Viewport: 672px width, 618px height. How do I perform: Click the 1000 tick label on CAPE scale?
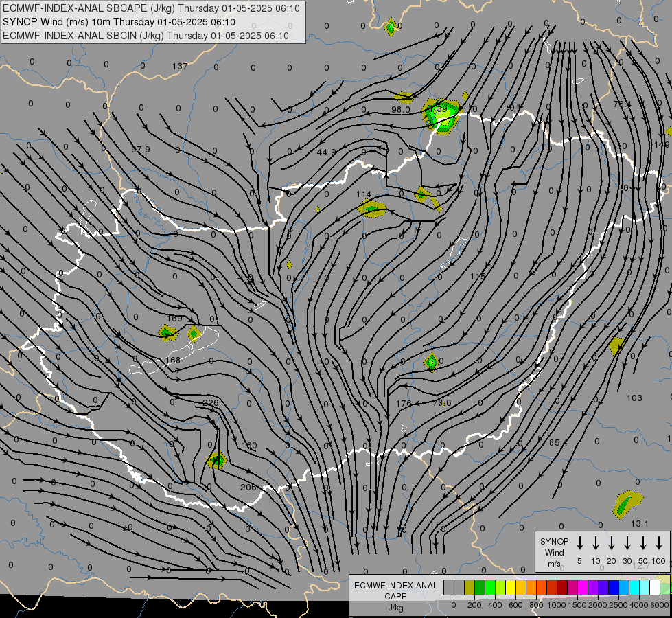[x=556, y=605]
